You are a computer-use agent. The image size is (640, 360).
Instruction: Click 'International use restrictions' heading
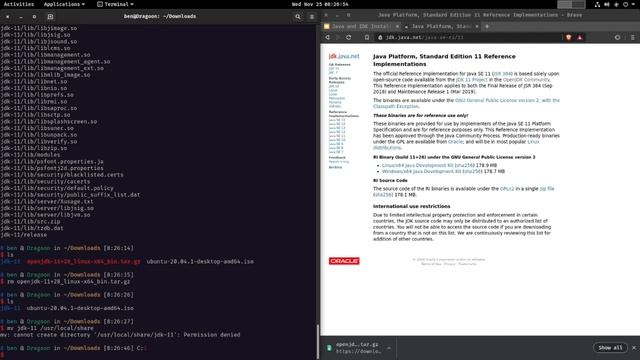[x=411, y=207]
